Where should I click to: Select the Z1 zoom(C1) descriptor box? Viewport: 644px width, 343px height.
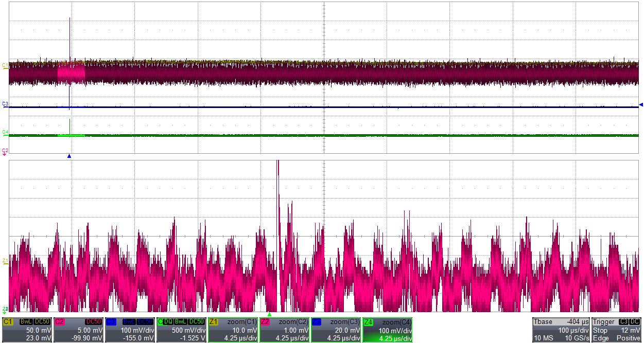pos(233,330)
